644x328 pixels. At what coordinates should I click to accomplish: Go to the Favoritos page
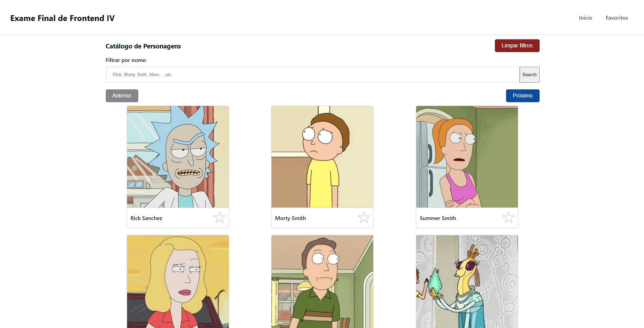tap(617, 18)
